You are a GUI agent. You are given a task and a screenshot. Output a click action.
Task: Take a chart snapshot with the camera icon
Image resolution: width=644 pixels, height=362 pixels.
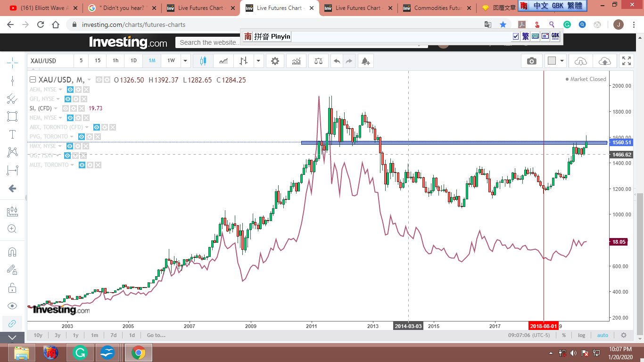pyautogui.click(x=532, y=61)
